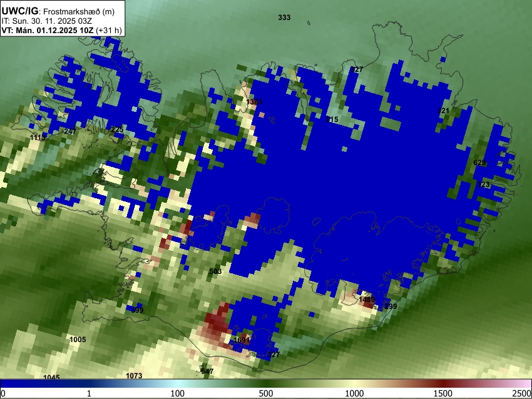Pick the pale cyan color band above 100
This screenshot has height=399, width=532.
coord(178,383)
